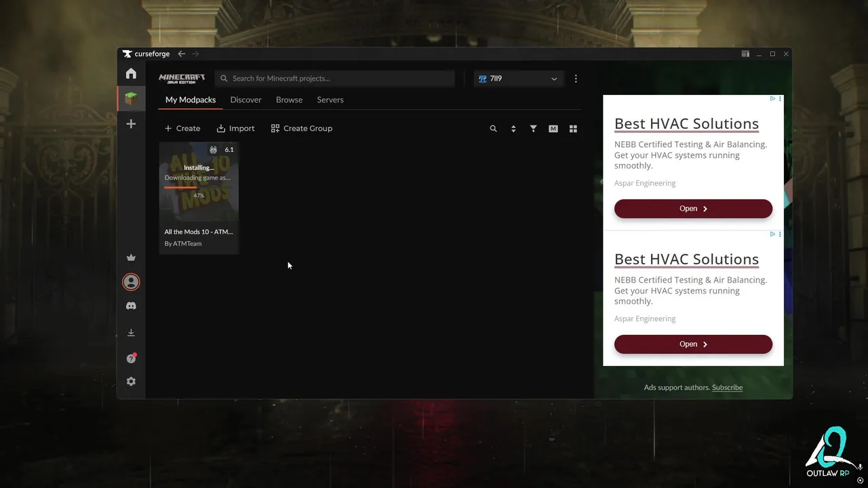Screen dimensions: 868x488
Task: Click Create to make a new modpack
Action: [x=182, y=129]
